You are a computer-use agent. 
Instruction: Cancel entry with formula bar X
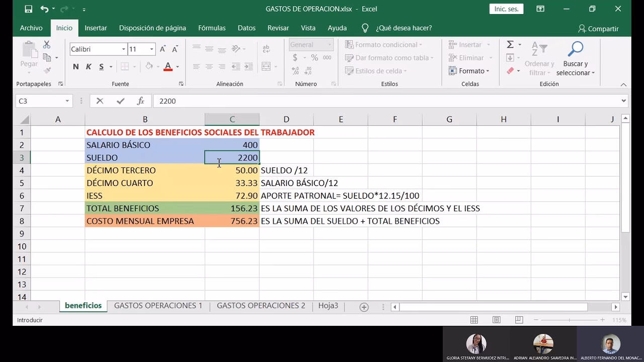(x=100, y=101)
